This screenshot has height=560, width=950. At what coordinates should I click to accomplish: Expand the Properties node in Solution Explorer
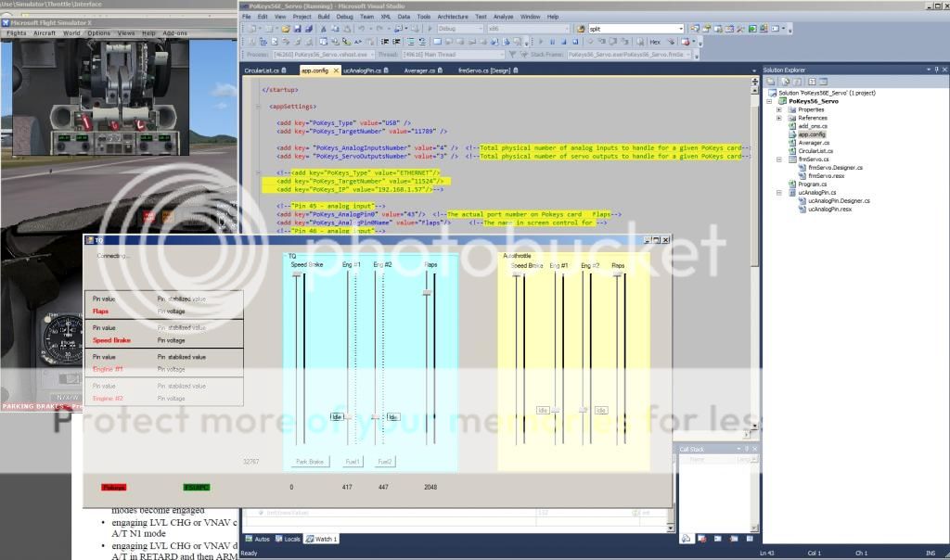click(779, 109)
